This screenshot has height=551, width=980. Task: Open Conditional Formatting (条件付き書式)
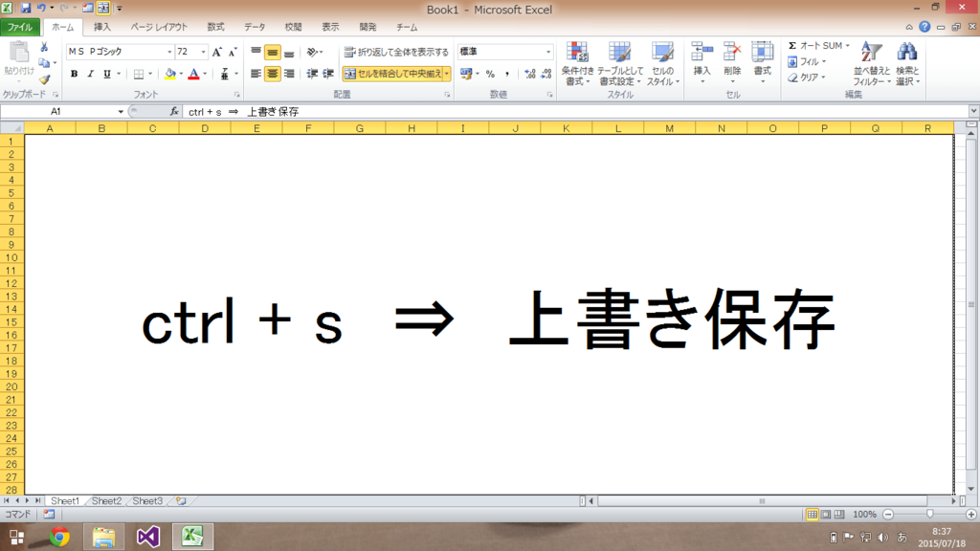point(577,63)
